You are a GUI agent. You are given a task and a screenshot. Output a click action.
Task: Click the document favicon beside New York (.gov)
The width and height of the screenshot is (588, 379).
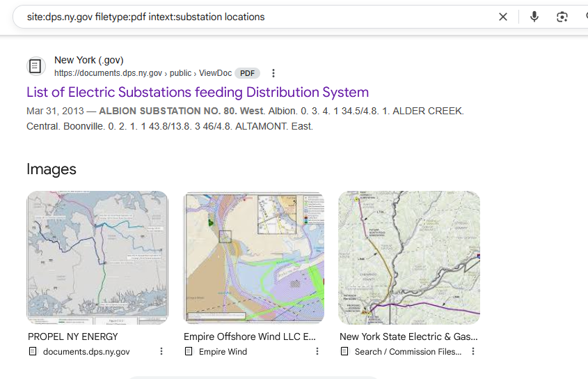(x=35, y=66)
